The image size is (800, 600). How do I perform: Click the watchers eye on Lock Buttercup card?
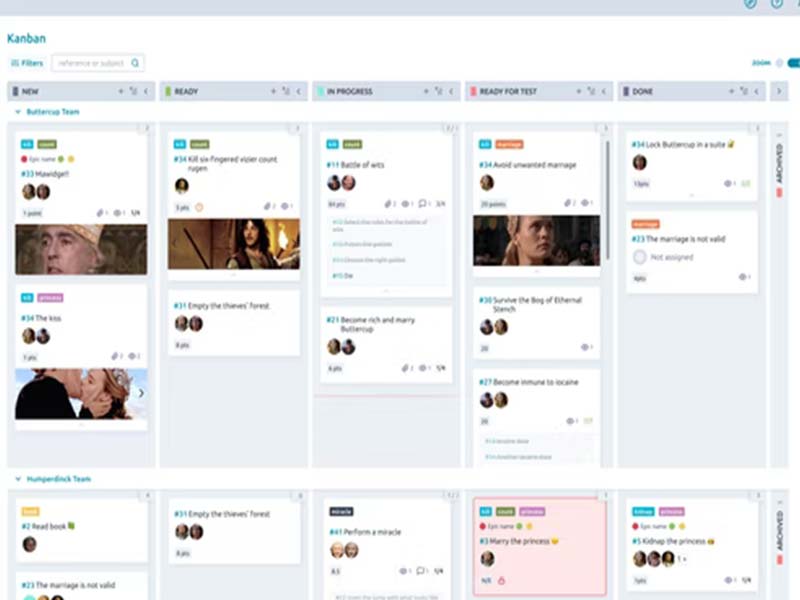click(728, 183)
